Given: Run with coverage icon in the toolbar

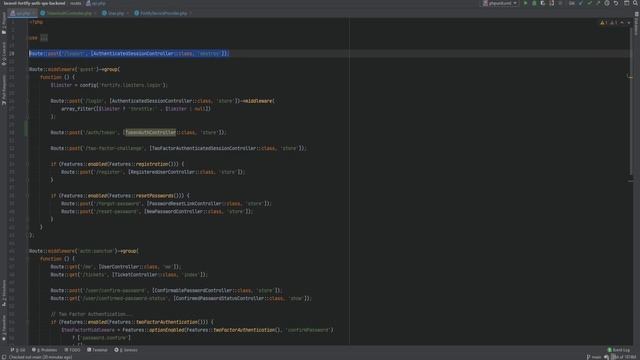Looking at the screenshot, I should pos(543,3).
